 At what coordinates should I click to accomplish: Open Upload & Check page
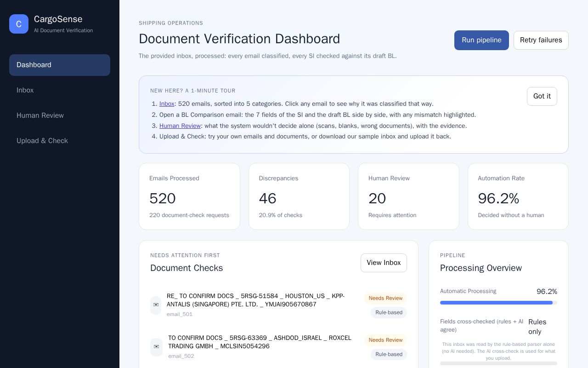tap(60, 141)
